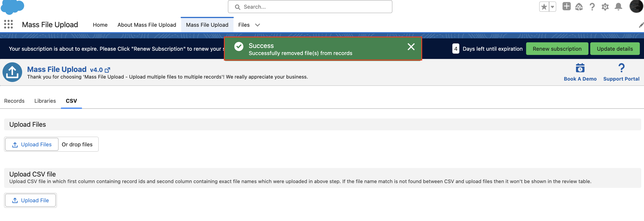This screenshot has height=221, width=644.
Task: Open external link icon beside v4.0
Action: coord(107,70)
